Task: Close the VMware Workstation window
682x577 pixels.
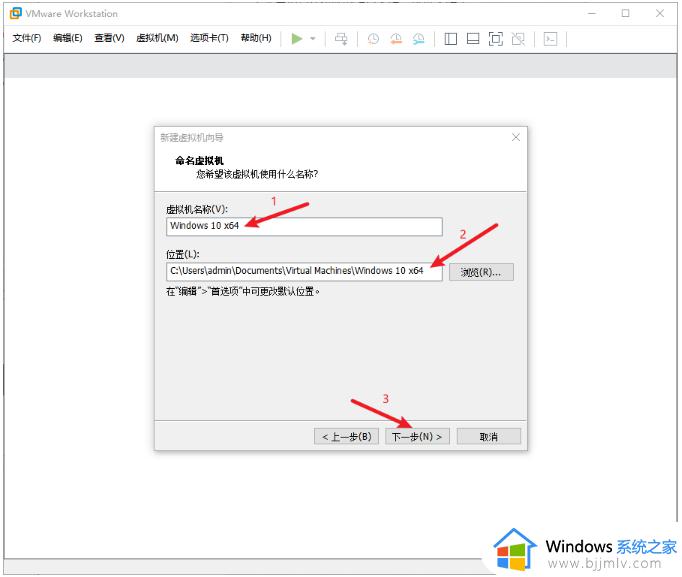Action: [x=660, y=13]
